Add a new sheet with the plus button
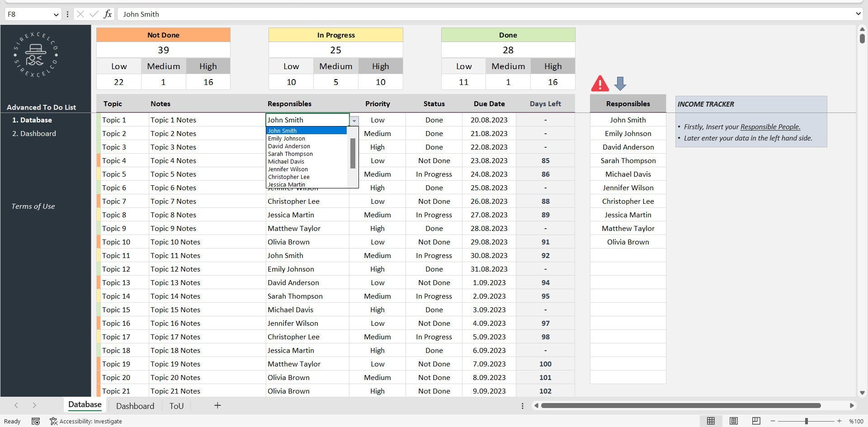The width and height of the screenshot is (868, 427). click(x=217, y=406)
